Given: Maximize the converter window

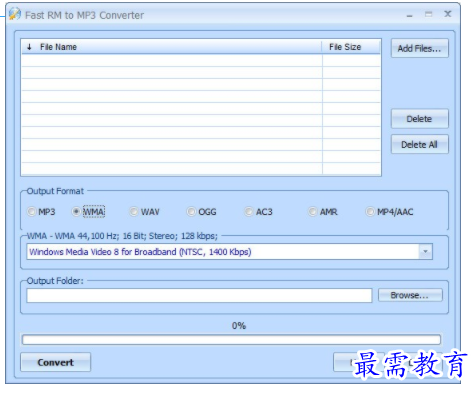Looking at the screenshot, I should (429, 14).
